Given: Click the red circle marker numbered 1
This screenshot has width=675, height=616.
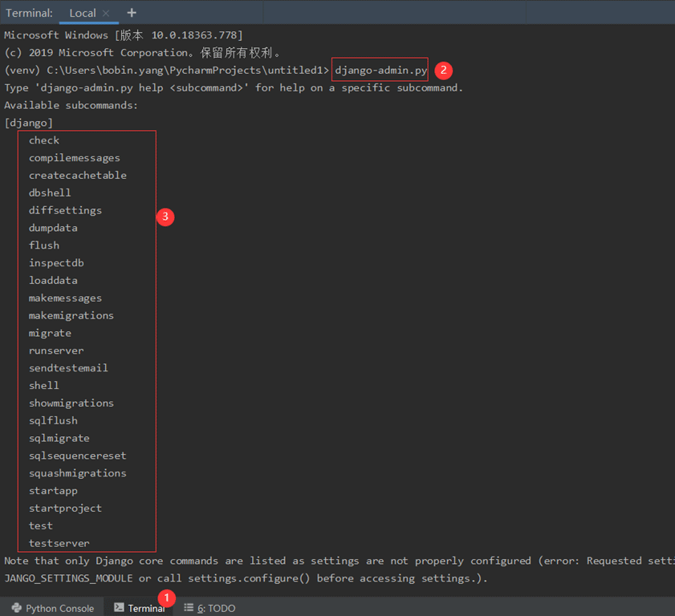Looking at the screenshot, I should tap(168, 598).
